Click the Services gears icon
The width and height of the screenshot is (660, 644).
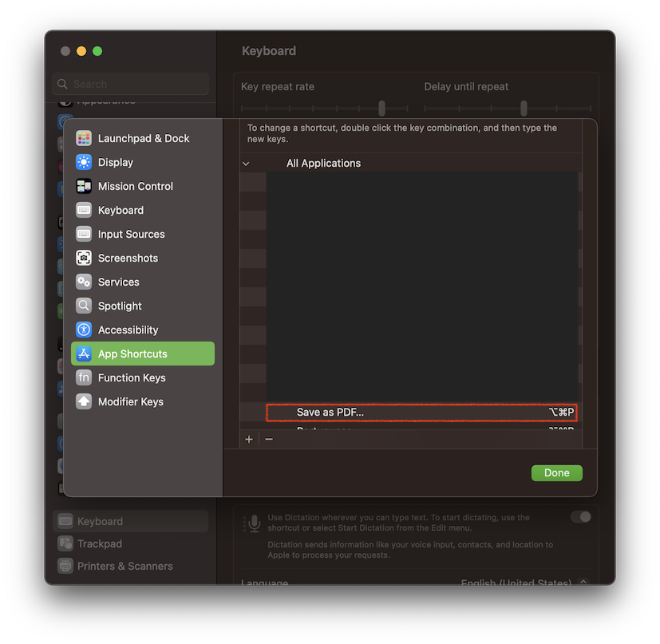(x=84, y=282)
